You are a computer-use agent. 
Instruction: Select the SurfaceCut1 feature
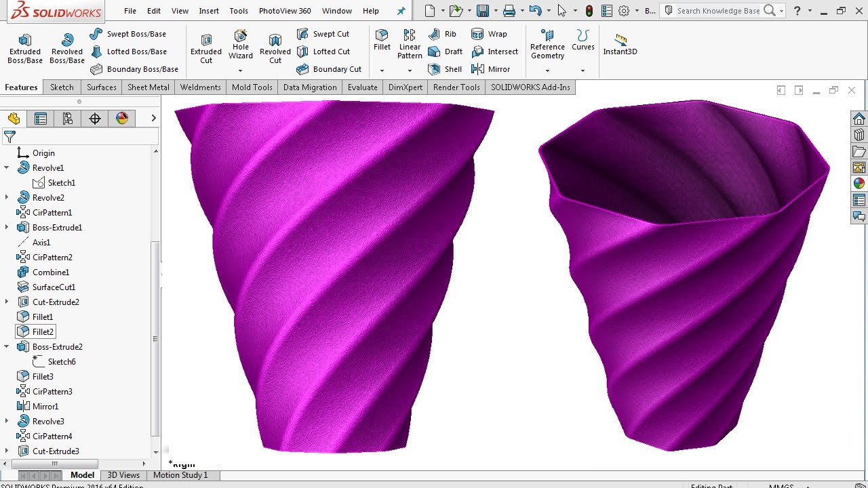pyautogui.click(x=46, y=287)
